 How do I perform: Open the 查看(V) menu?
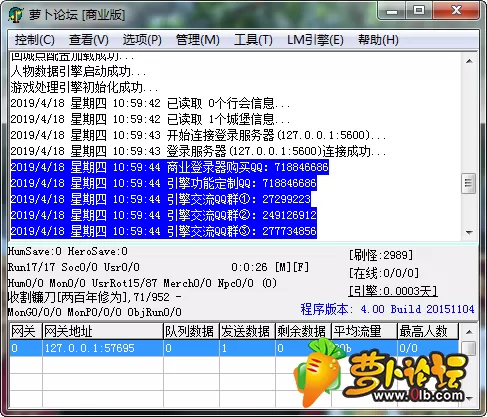coord(89,40)
